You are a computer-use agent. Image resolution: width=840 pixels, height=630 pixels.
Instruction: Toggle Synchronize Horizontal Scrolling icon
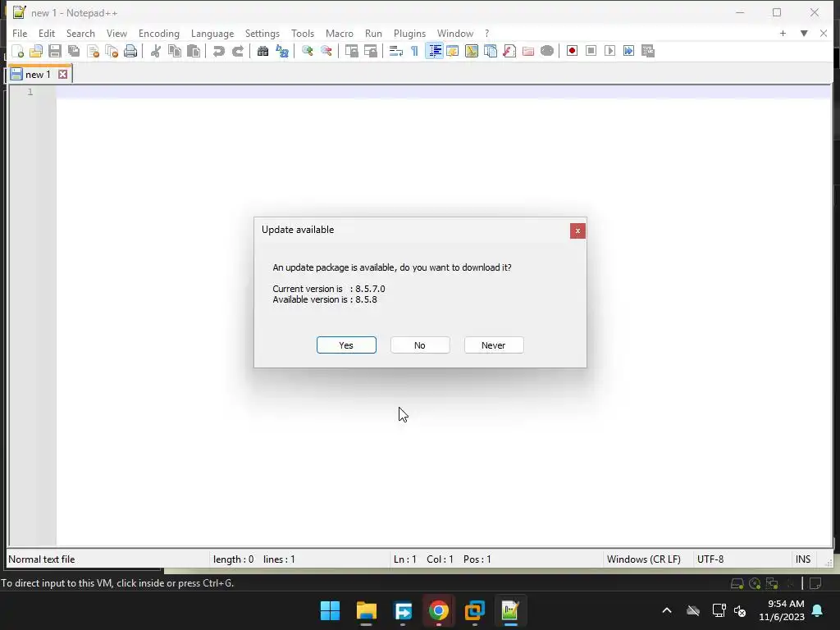tap(370, 51)
